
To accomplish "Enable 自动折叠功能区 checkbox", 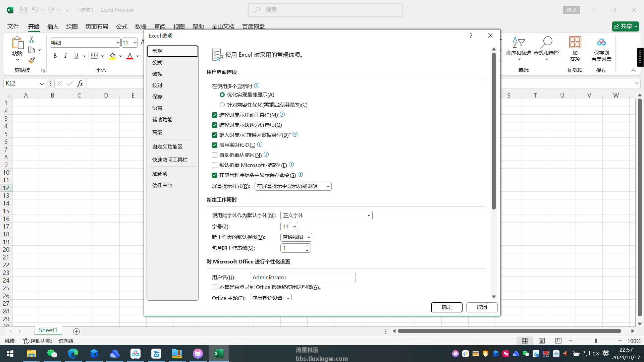I will [x=215, y=155].
